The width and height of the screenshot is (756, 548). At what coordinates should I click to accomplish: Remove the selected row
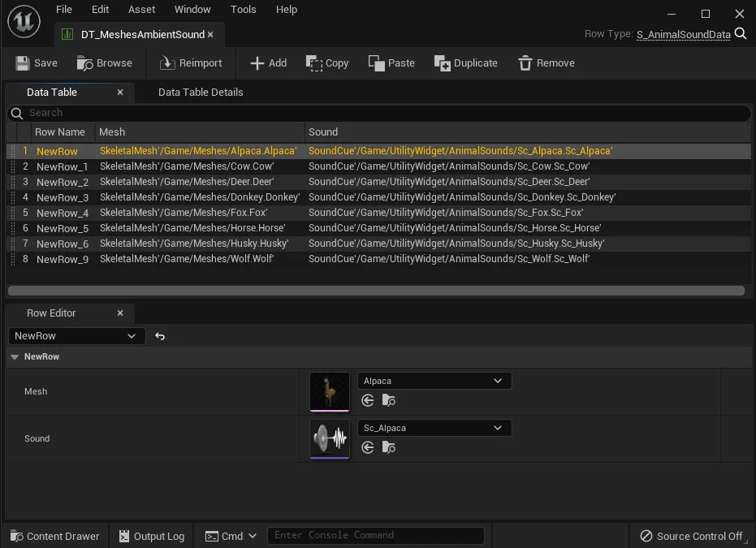pyautogui.click(x=546, y=63)
